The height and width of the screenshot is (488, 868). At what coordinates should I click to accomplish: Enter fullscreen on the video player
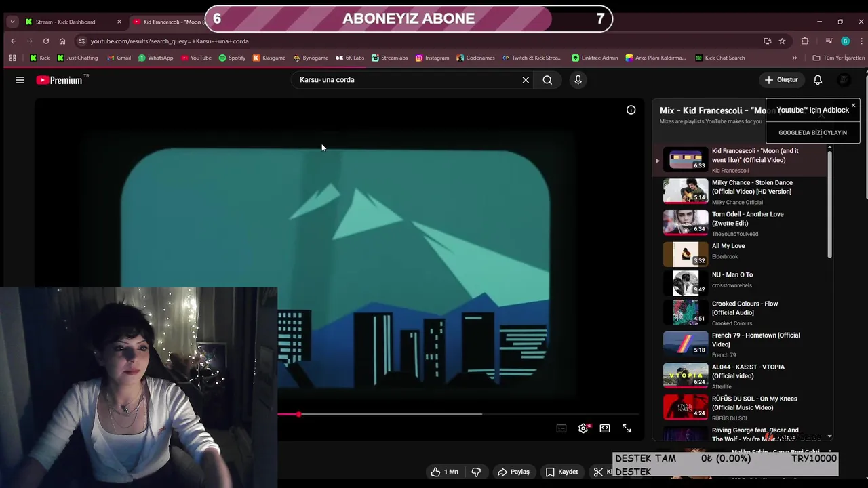click(627, 428)
